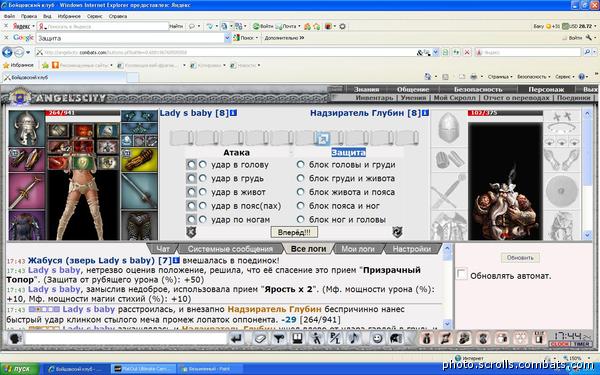Click the Вперёд!!! button
The height and width of the screenshot is (375, 600).
(x=294, y=232)
